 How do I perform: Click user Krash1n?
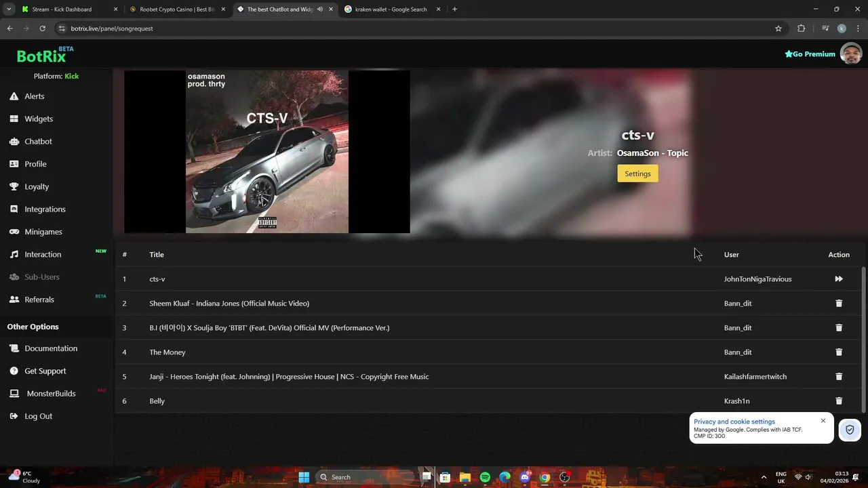[737, 401]
